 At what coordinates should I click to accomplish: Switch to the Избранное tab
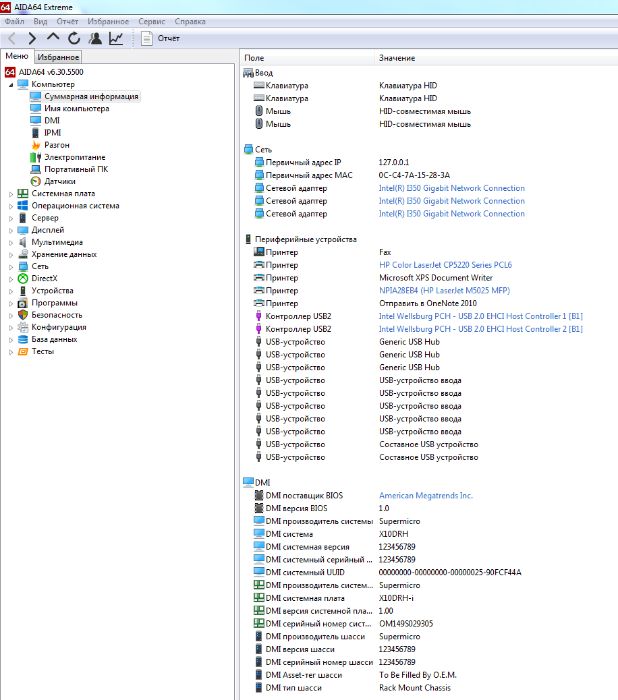point(58,57)
